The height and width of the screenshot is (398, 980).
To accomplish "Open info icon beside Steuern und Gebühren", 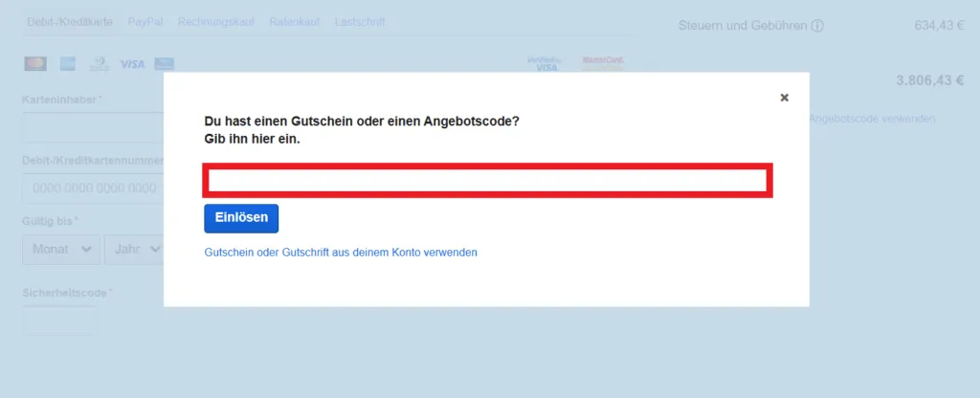I will 817,26.
